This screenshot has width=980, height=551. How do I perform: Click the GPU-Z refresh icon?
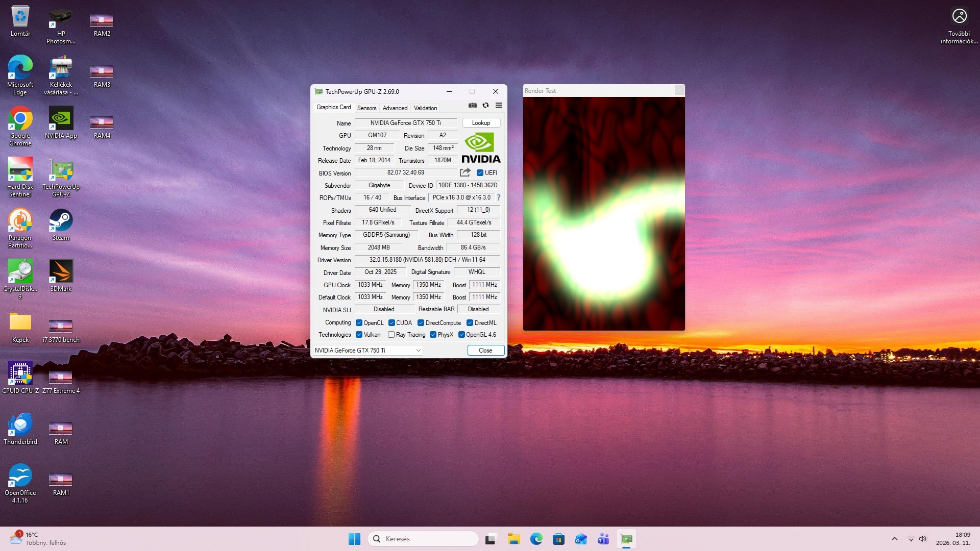pyautogui.click(x=485, y=105)
